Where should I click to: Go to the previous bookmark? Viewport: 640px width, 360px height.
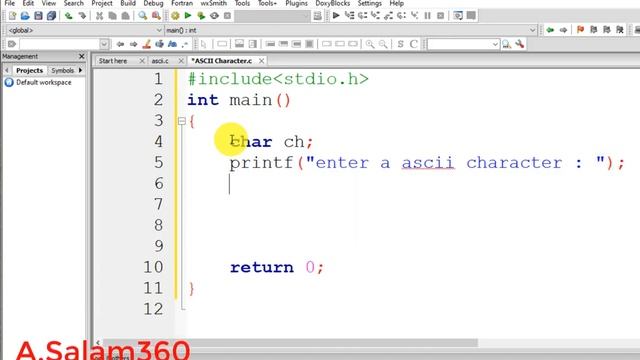593,30
